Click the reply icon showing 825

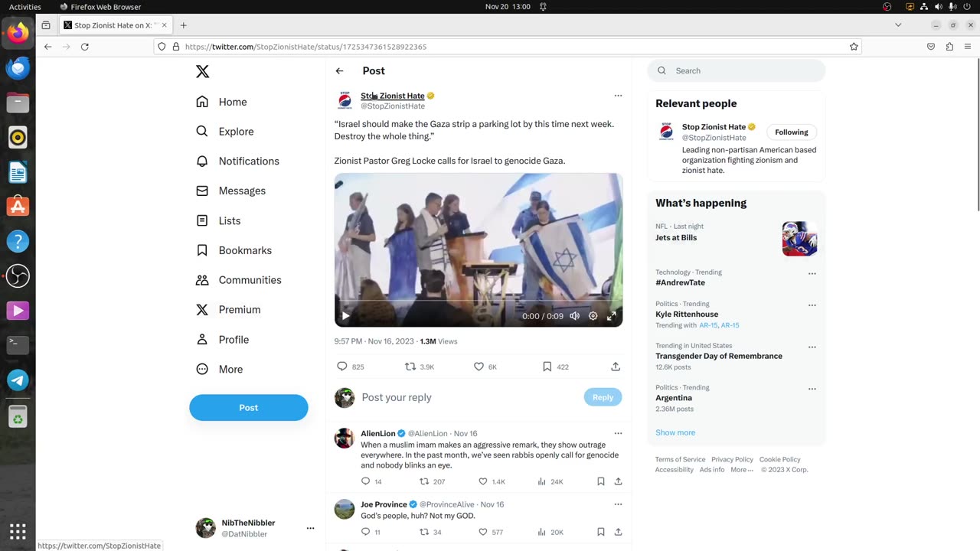coord(342,367)
